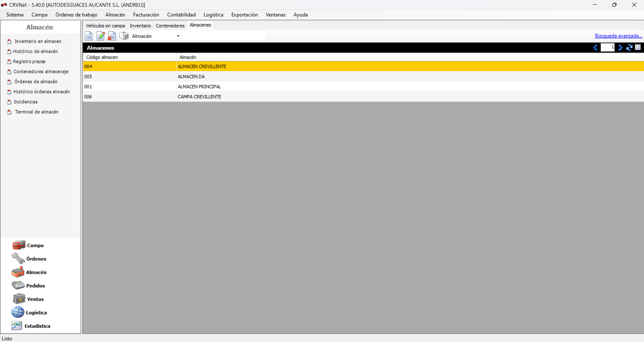
Task: Expand the Almacén search field dropdown
Action: click(178, 36)
